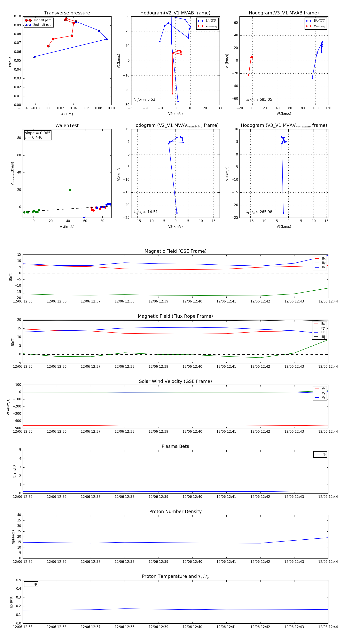This screenshot has height=644, width=351.
Task: Click the "V_A(km/s)" x-axis label in WalenTest
Action: (67, 227)
